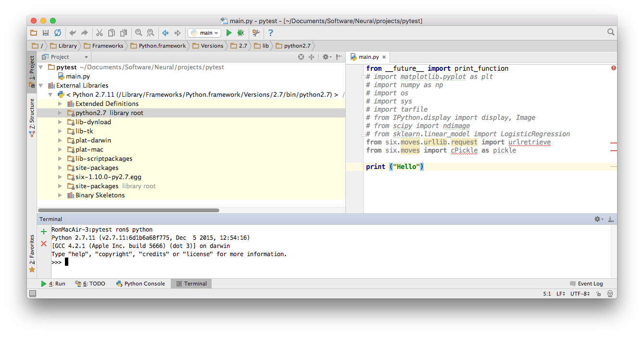Expand the Binary Skeletons node
Image resolution: width=644 pixels, height=337 pixels.
pos(60,195)
